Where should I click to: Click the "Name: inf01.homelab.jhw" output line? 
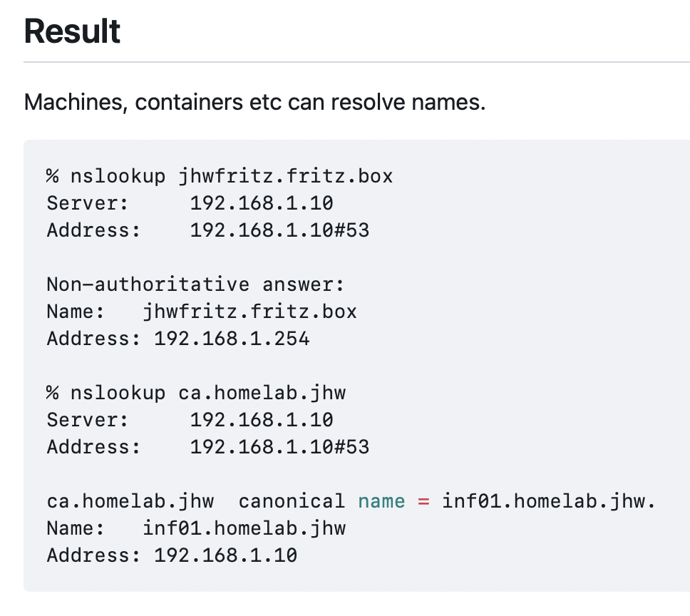pos(196,528)
